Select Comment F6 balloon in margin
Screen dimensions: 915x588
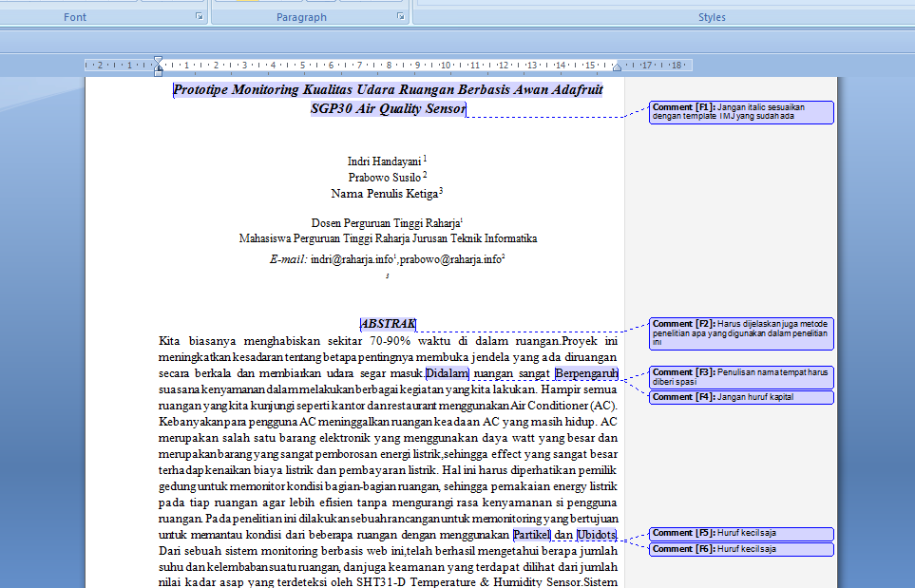741,549
